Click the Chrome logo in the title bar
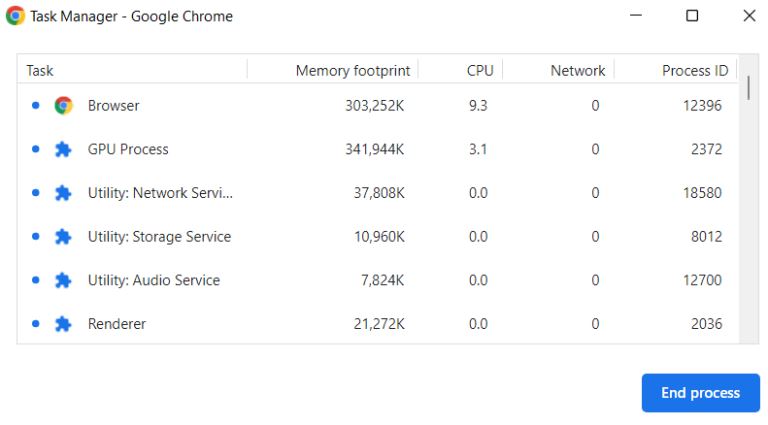768x425 pixels. (15, 16)
